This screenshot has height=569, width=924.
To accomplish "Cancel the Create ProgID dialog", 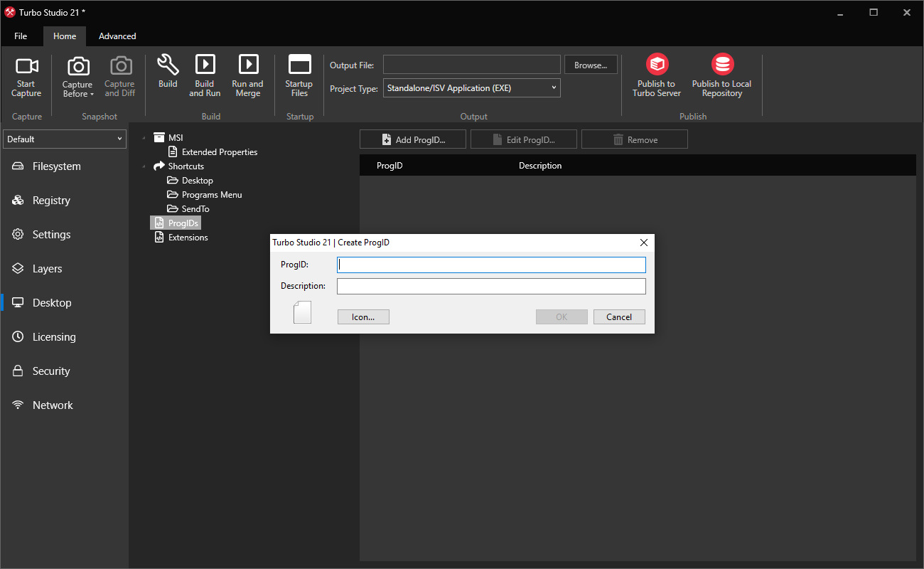I will coord(619,317).
